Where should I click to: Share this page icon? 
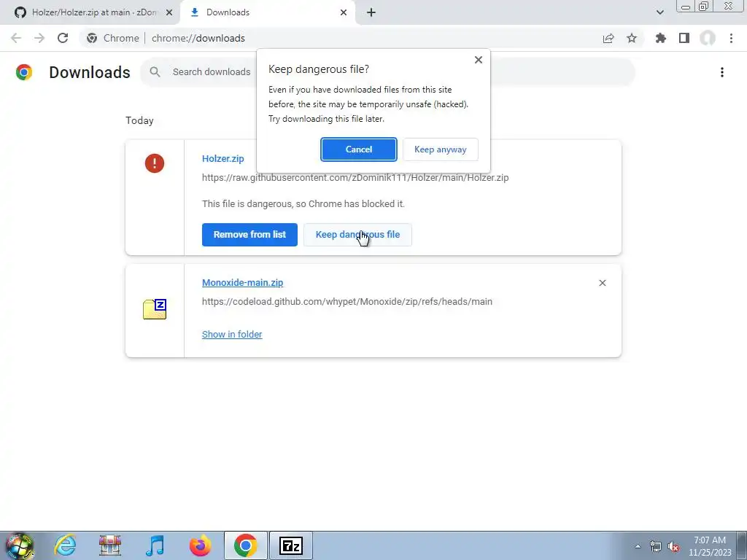(608, 38)
